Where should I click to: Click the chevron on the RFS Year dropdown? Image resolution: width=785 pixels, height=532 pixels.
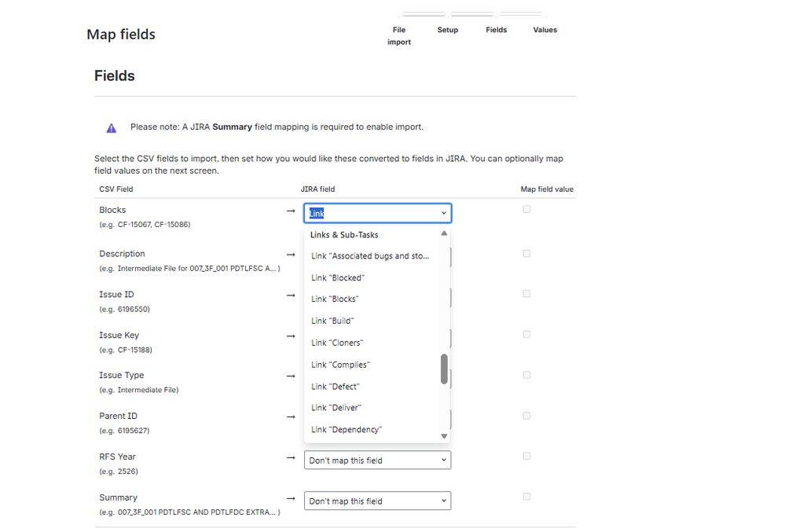[x=443, y=459]
